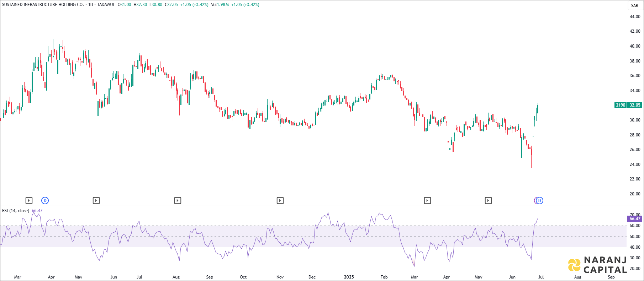Viewport: 644px width, 281px height.
Task: Open the earnings E marker near Jun 2024
Action: pos(96,201)
